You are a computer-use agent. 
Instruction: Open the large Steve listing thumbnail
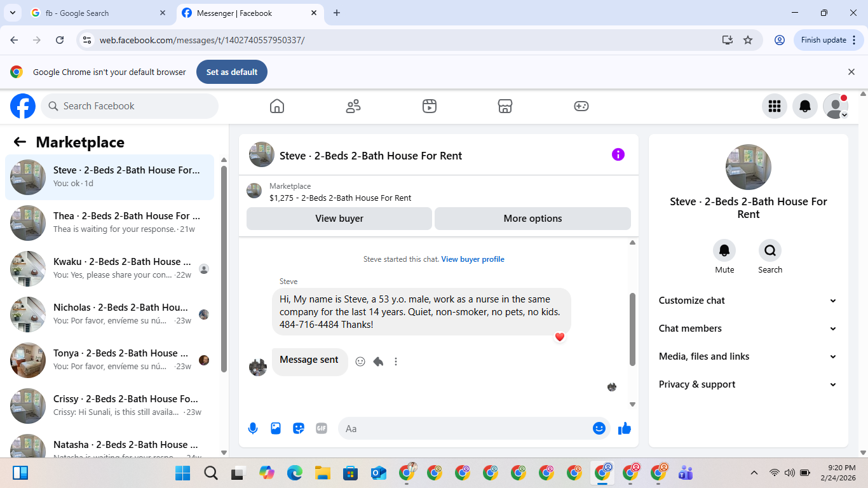pos(749,167)
